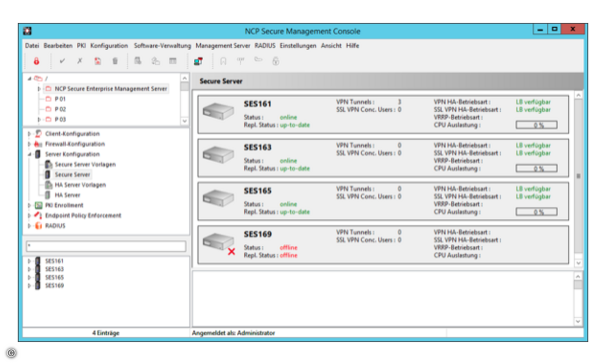Viewport: 607px width, 364px height.
Task: Open the RADIUS menu
Action: 265,45
